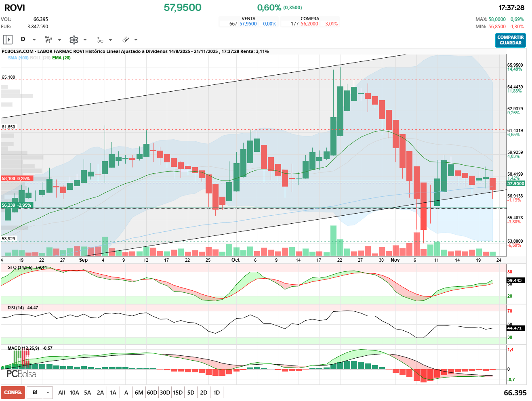Click the D daily period icon
Viewport: 532px width, 401px height.
pyautogui.click(x=23, y=40)
